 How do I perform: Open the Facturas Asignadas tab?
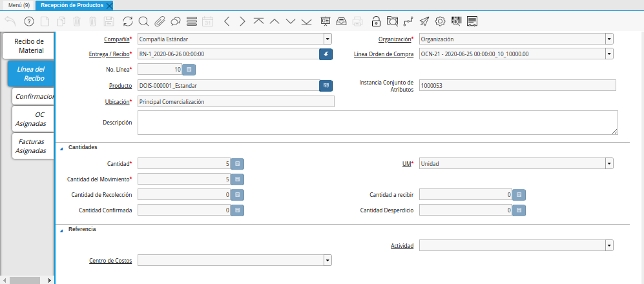(x=31, y=146)
